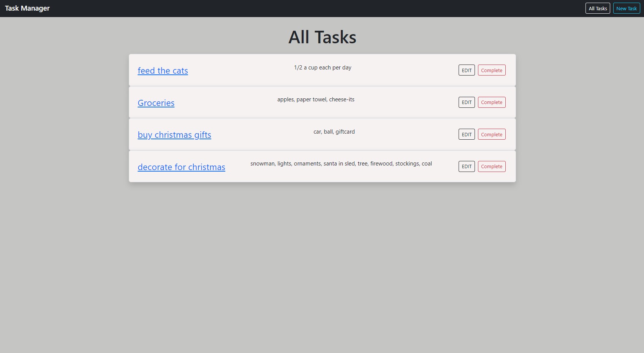Click the '1/2 a cup each per day' description
The height and width of the screenshot is (353, 644).
point(323,68)
